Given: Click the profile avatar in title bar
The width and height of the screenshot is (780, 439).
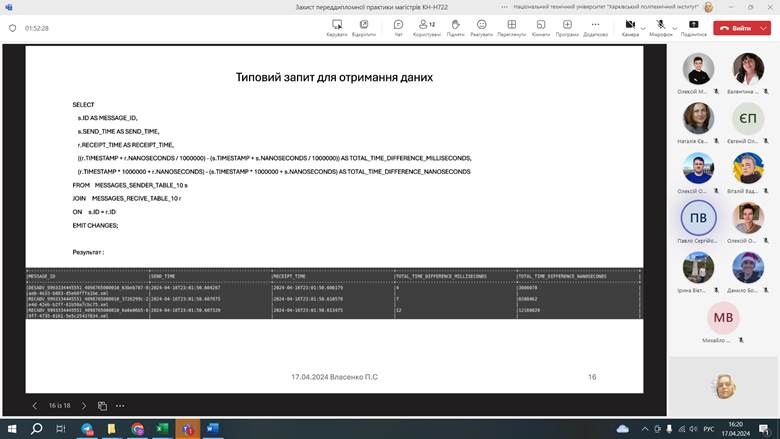Looking at the screenshot, I should tap(708, 7).
